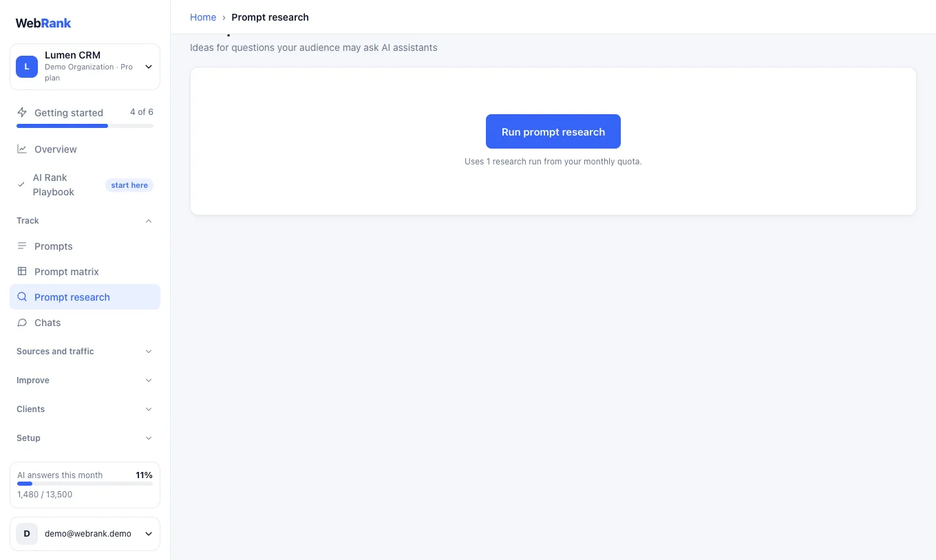Open the AI Rank Playbook

[x=85, y=185]
